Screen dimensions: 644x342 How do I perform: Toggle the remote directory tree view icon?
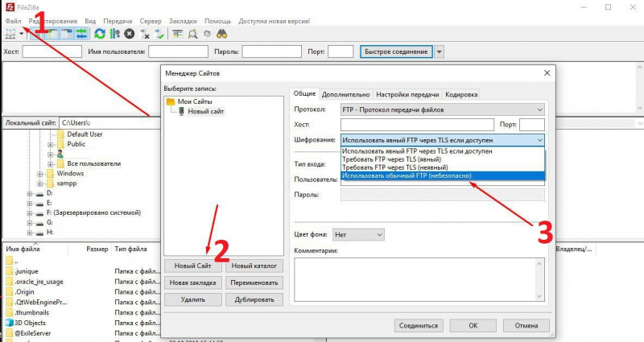pyautogui.click(x=67, y=34)
